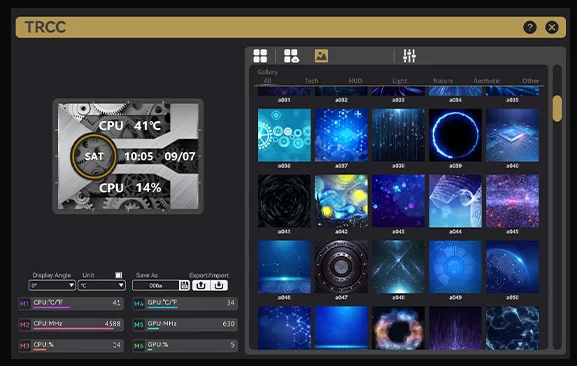The height and width of the screenshot is (366, 577).
Task: Choose speaker thumbnail a047
Action: click(341, 267)
